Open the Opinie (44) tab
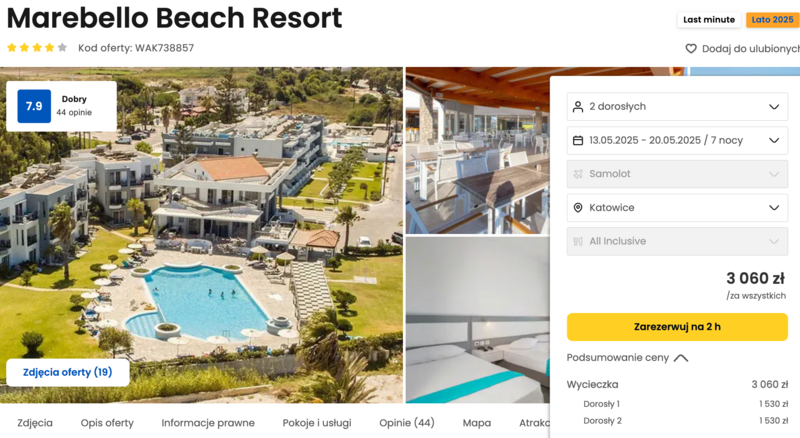800x438 pixels. (x=407, y=423)
